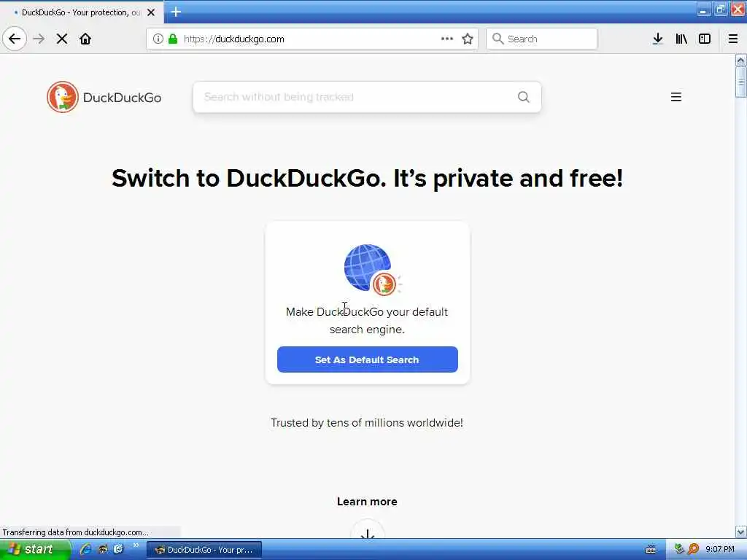747x560 pixels.
Task: Click the Set As Default Search button
Action: pyautogui.click(x=368, y=359)
